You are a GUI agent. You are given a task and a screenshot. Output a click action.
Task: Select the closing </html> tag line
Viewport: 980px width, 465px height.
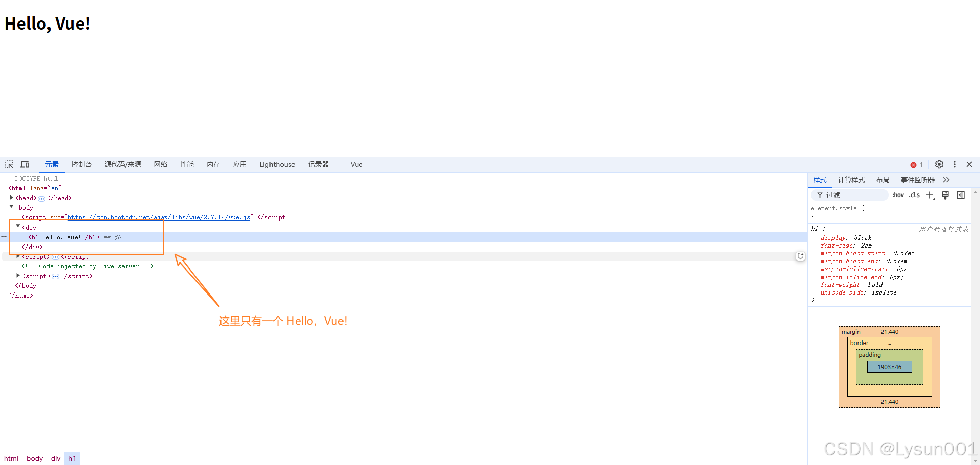click(x=20, y=296)
